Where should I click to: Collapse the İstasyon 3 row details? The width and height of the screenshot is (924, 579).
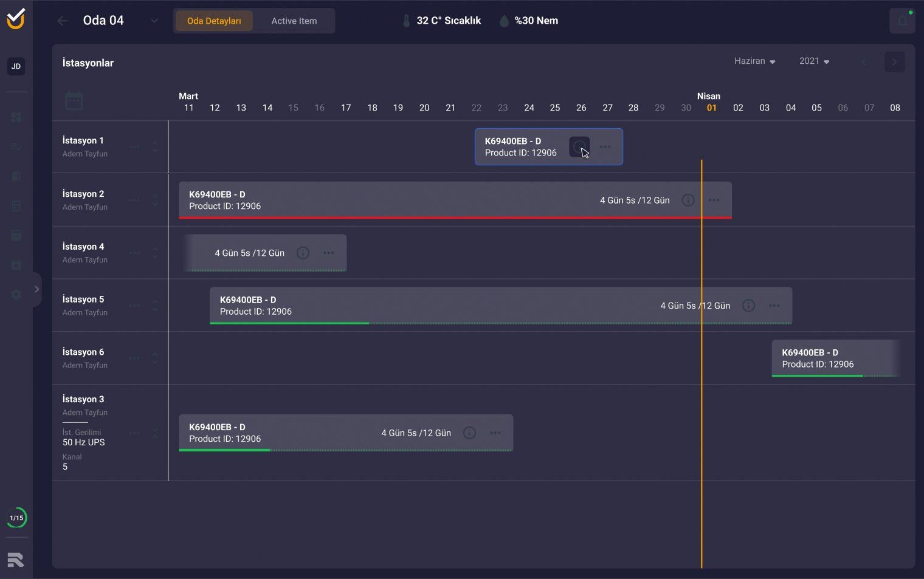pos(155,433)
